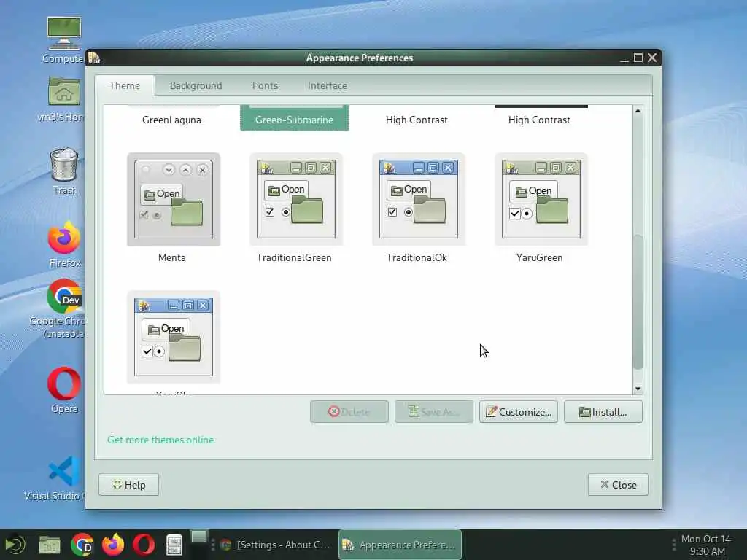Image resolution: width=747 pixels, height=560 pixels.
Task: Select the Menta theme thumbnail
Action: click(x=174, y=199)
